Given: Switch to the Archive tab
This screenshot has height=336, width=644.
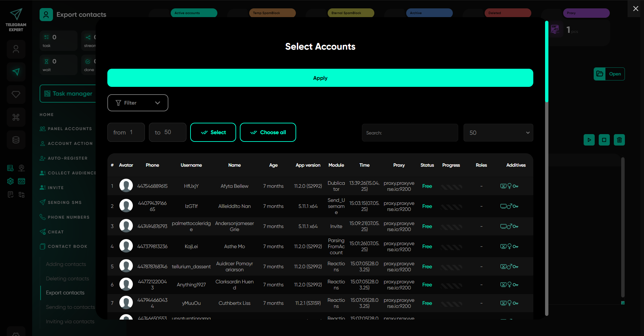Looking at the screenshot, I should pos(429,13).
